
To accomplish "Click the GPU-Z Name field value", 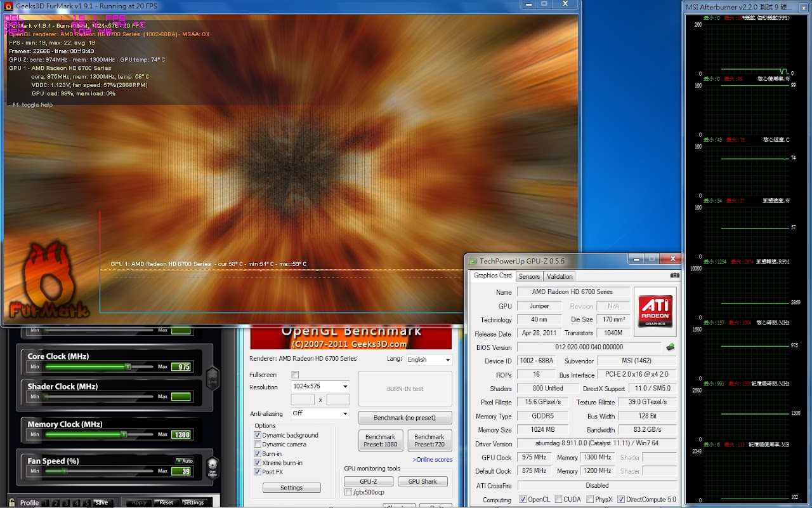I will point(573,292).
